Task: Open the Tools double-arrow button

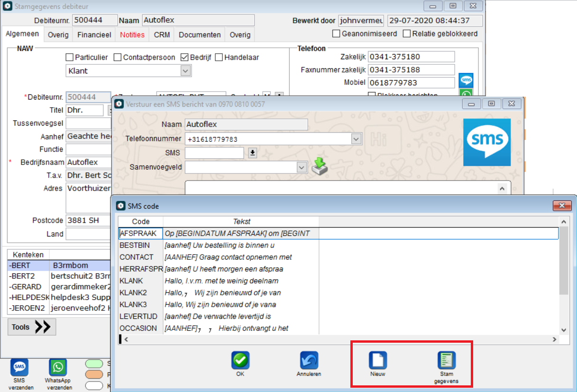Action: (x=32, y=327)
